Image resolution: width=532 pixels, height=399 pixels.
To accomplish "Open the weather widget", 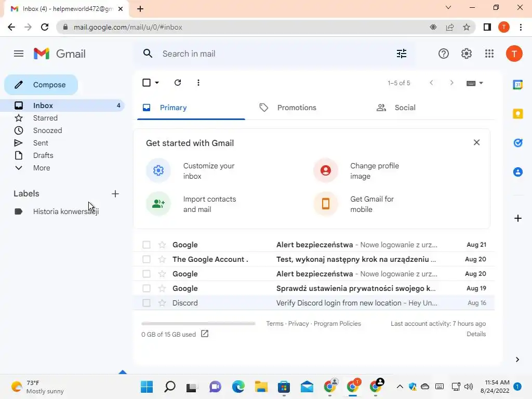I will click(x=37, y=387).
